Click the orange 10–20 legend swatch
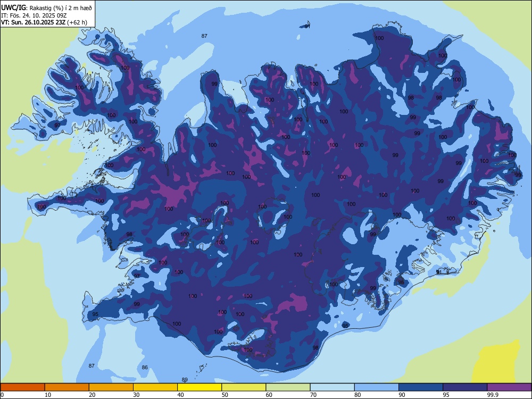 point(67,387)
